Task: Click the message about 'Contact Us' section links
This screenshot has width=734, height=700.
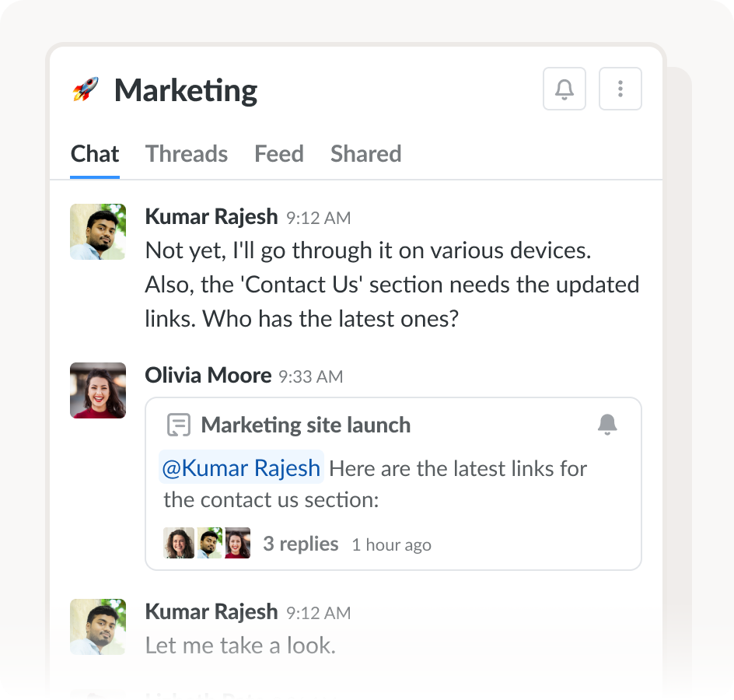Action: [x=393, y=285]
